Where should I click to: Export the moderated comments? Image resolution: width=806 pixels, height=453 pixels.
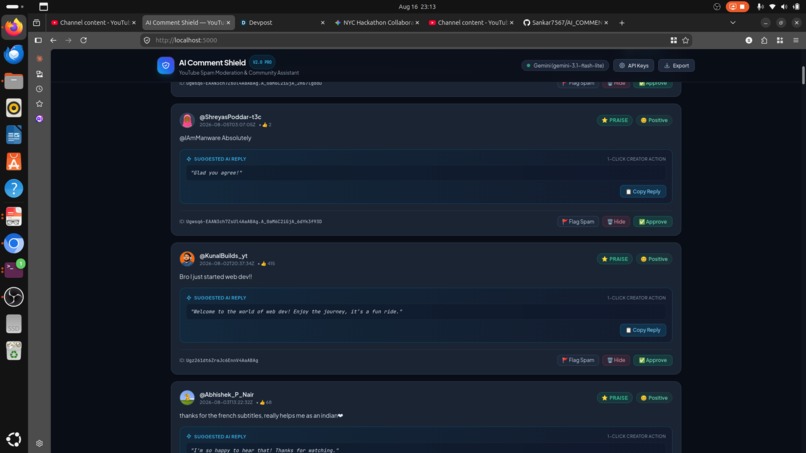[x=676, y=66]
